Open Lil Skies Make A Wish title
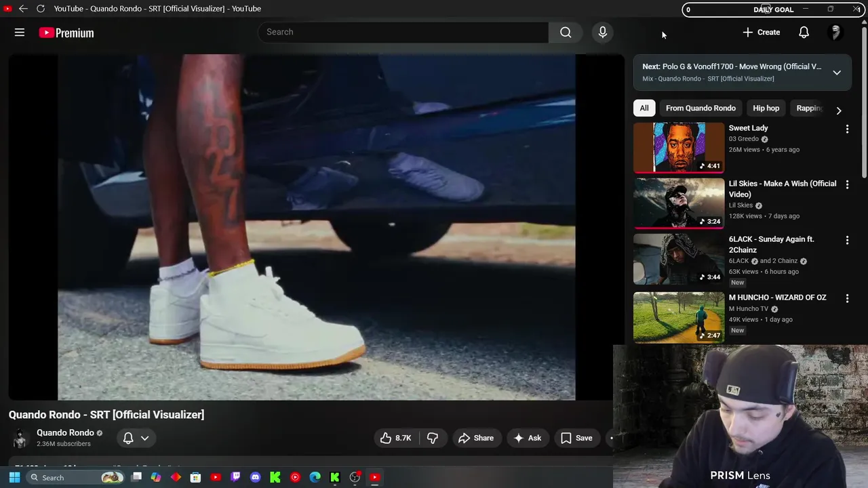 point(783,189)
